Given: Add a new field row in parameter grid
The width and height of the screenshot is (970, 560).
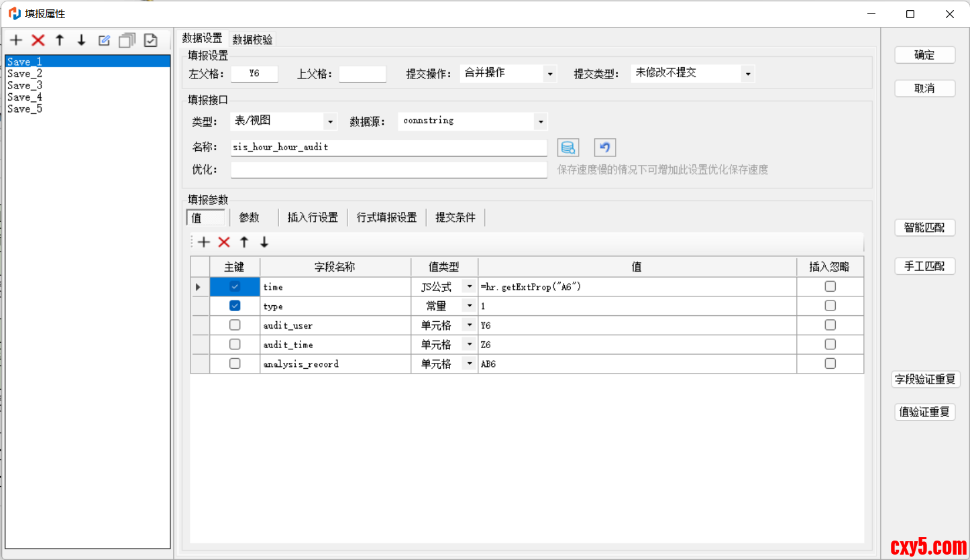Looking at the screenshot, I should coord(204,243).
